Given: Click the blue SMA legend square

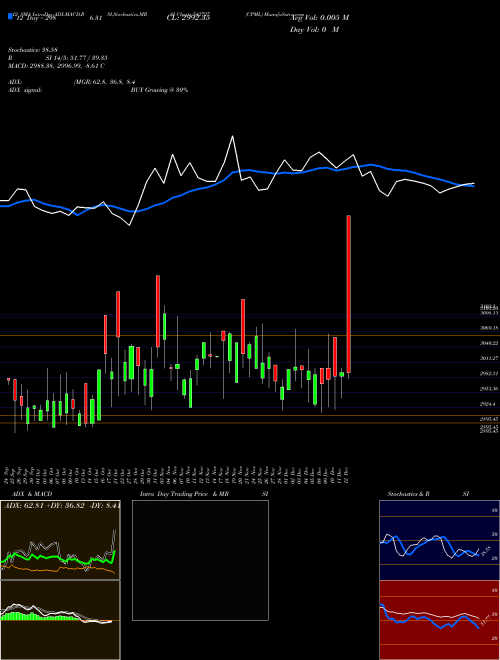Looking at the screenshot, I should click(10, 17).
